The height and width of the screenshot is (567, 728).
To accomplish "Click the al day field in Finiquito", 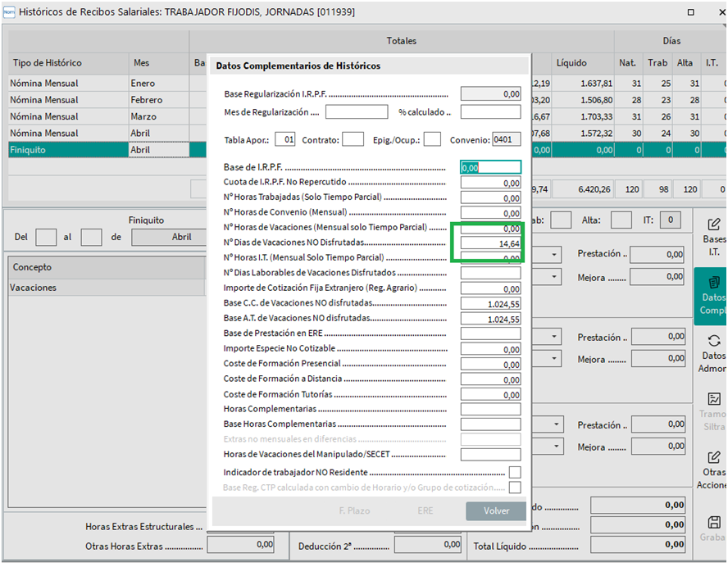I will click(x=92, y=237).
